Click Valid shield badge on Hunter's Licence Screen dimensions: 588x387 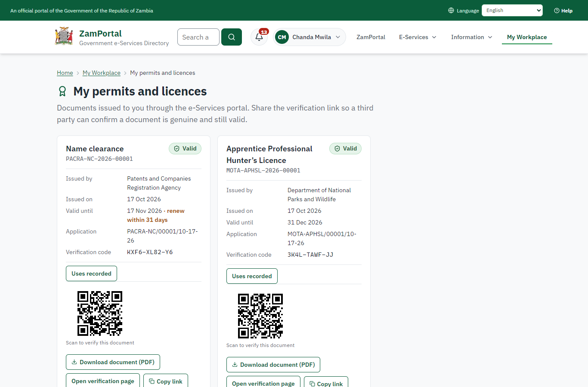point(346,148)
